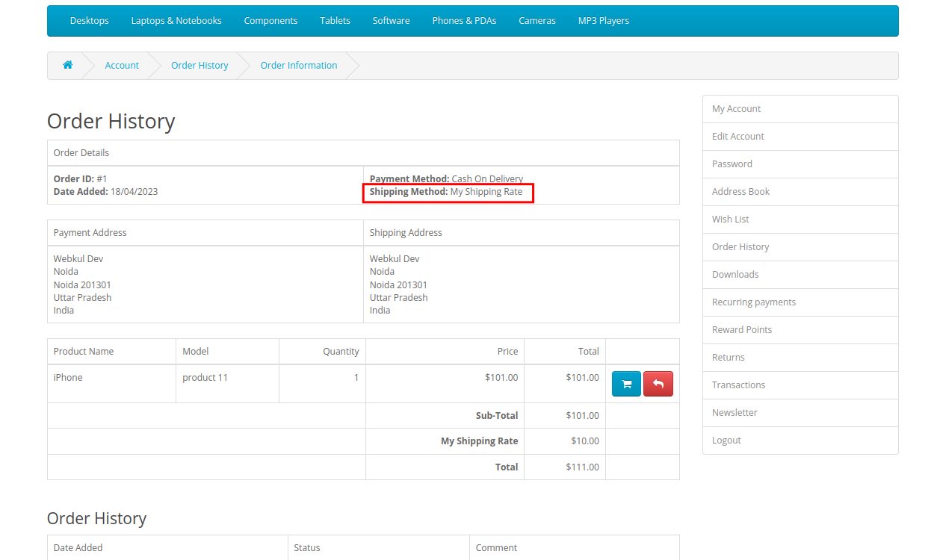
Task: Go to Tablets category
Action: tap(335, 21)
